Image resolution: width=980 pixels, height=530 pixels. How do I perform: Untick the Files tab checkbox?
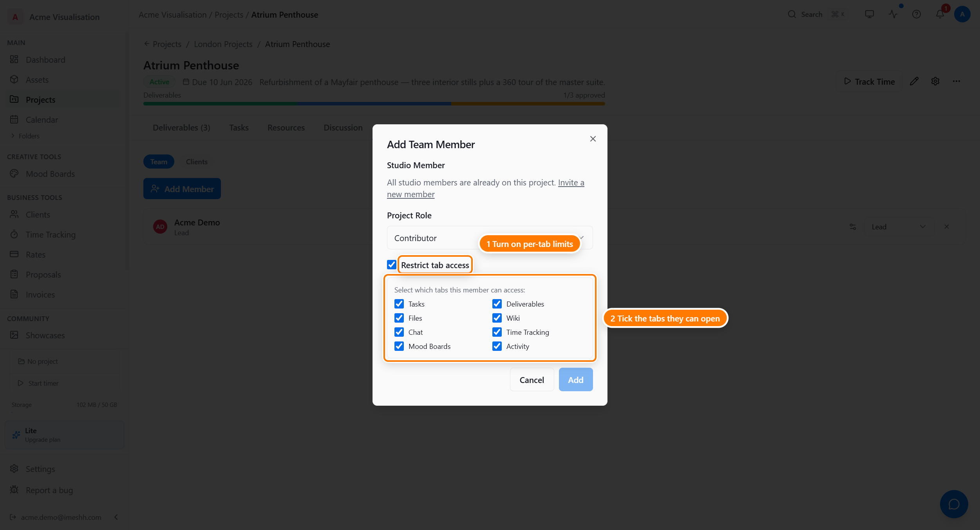[x=399, y=318]
